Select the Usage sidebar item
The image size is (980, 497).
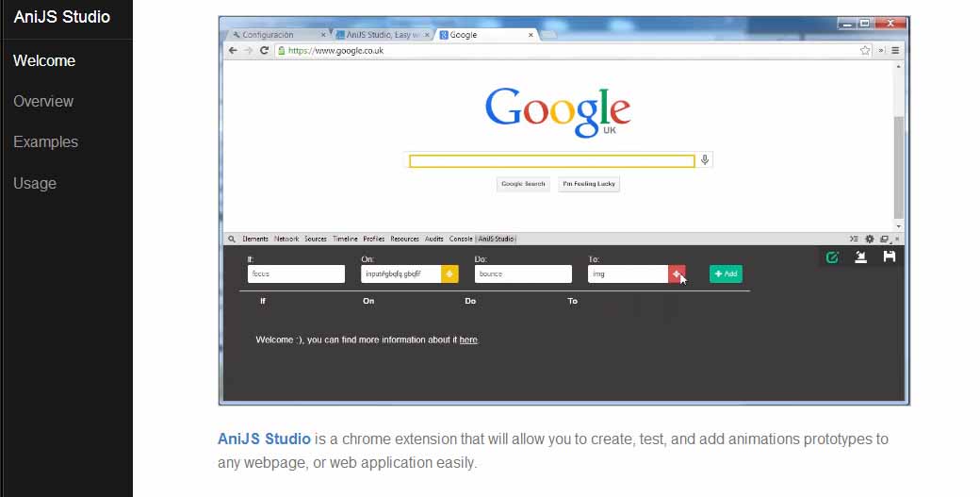tap(35, 183)
